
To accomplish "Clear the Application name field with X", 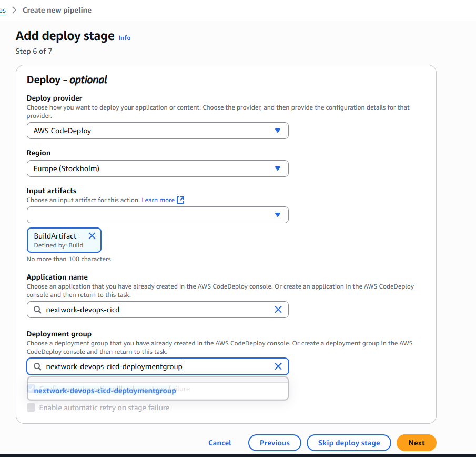I will point(278,310).
